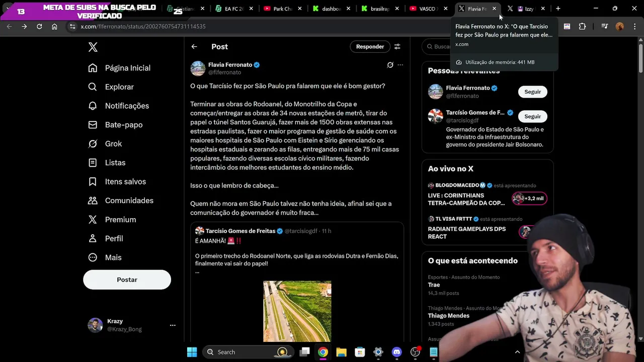
Task: Open the quoted Tarcísio Gomes de Freitas post
Action: (x=297, y=283)
